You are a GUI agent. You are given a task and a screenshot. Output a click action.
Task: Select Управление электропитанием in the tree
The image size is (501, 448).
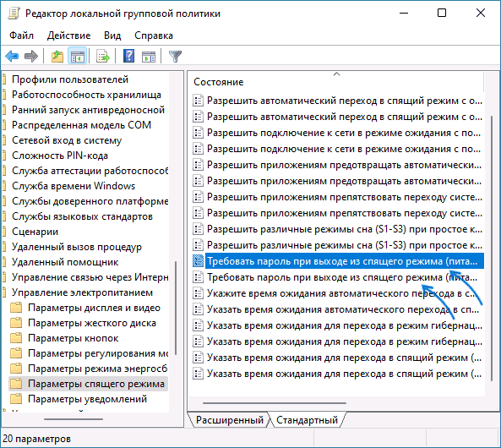83,292
